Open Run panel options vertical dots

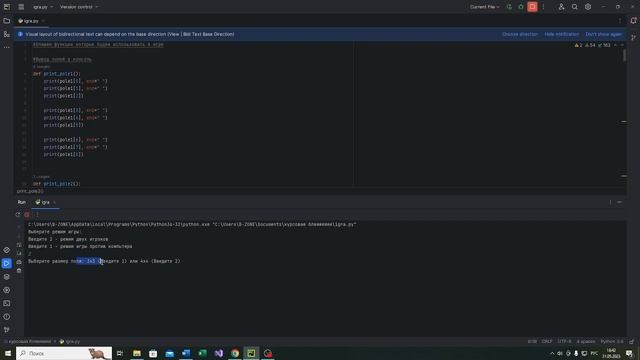point(610,202)
